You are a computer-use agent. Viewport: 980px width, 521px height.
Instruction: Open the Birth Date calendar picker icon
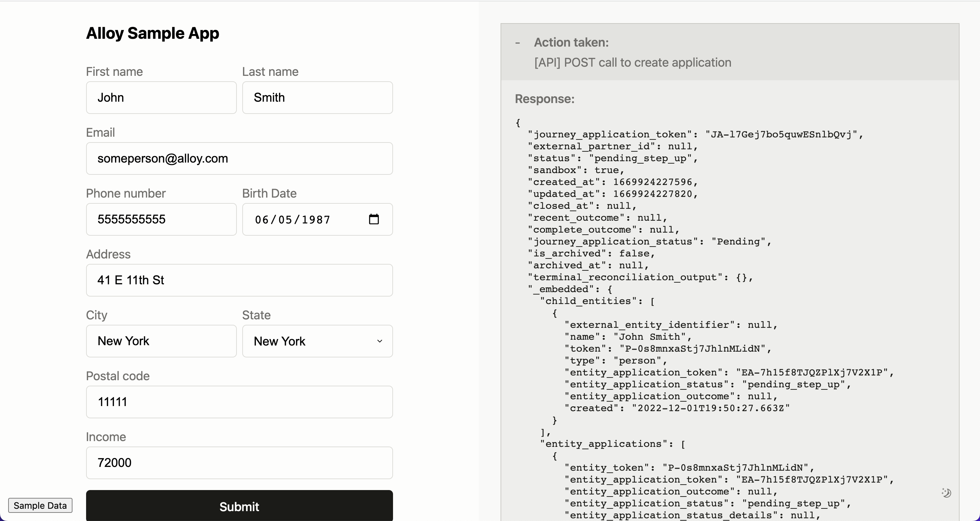click(x=374, y=219)
